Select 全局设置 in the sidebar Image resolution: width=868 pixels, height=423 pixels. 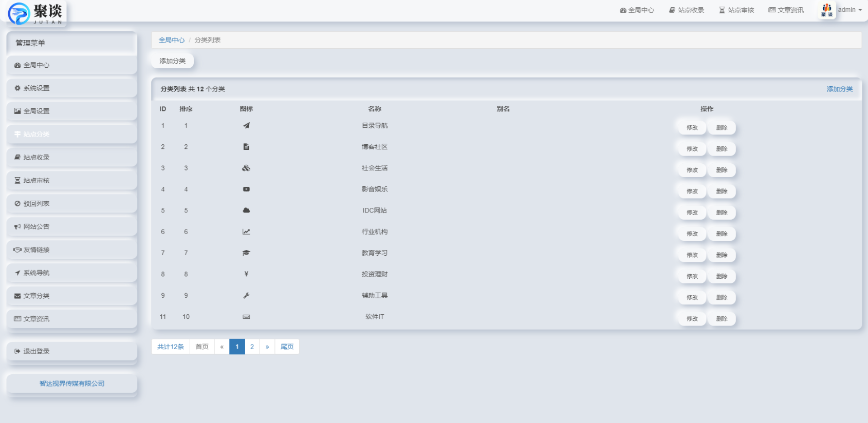(72, 111)
